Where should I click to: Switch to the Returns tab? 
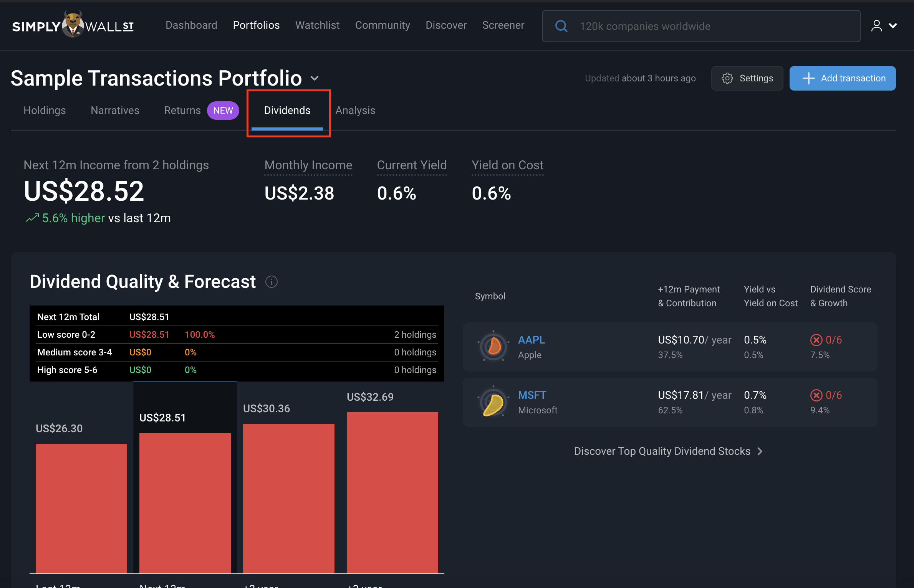182,111
